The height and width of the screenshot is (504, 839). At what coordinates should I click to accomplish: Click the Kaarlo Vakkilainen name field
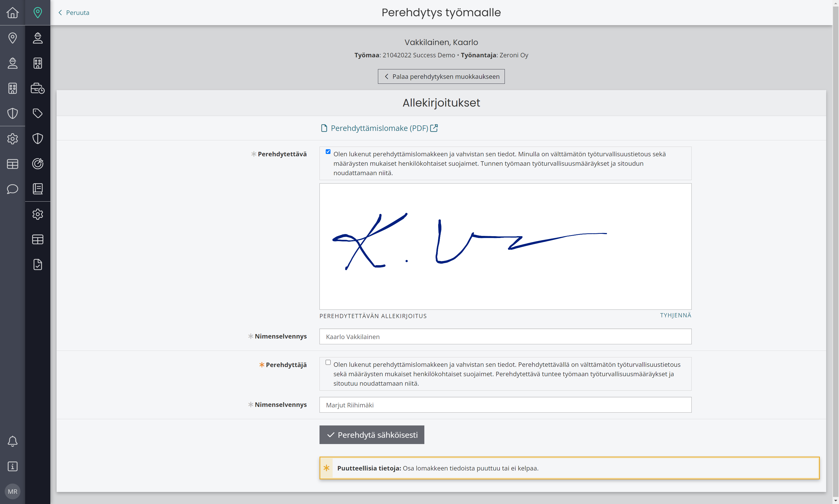click(x=506, y=336)
